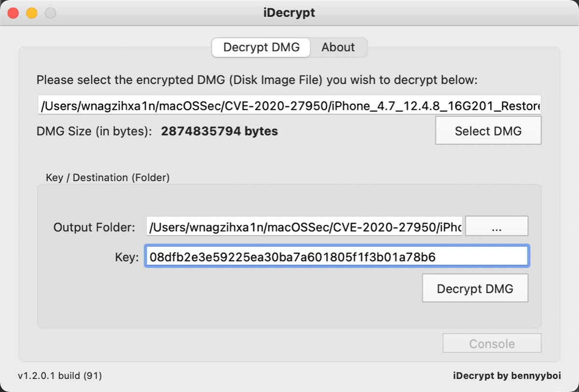Screen dimensions: 579x392
Task: Close the iDecrypt window with red button
Action: coord(13,13)
